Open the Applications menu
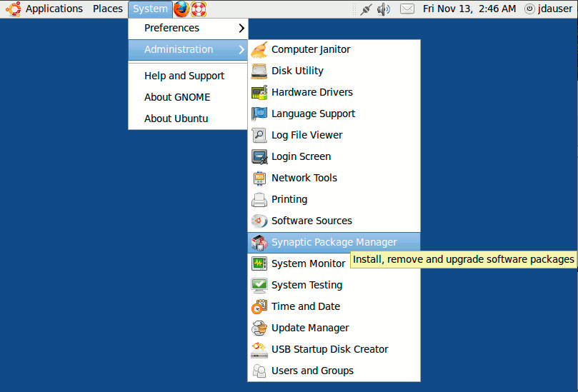The width and height of the screenshot is (578, 392). (54, 9)
